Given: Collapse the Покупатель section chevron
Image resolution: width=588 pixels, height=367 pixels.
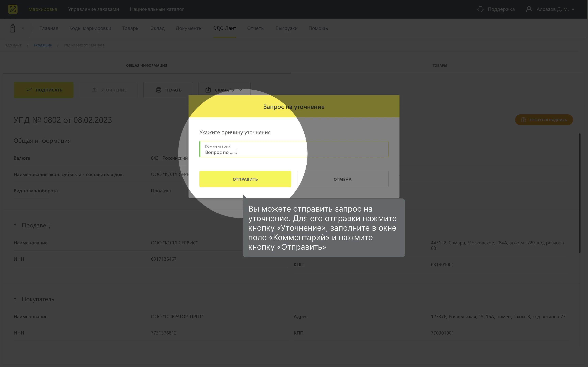Looking at the screenshot, I should (x=15, y=299).
